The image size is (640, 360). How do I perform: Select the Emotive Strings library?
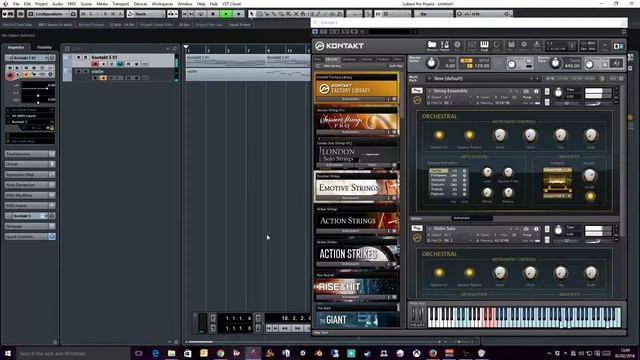pos(357,187)
